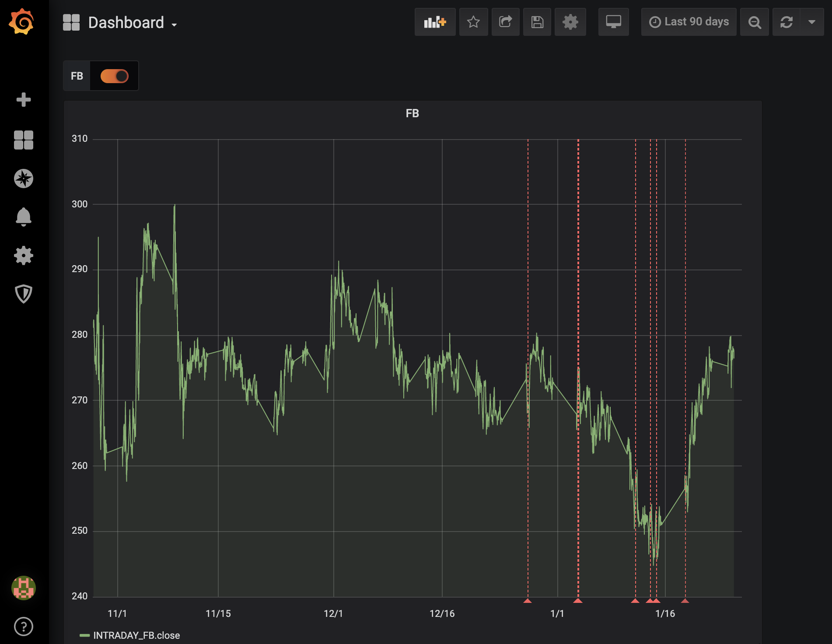Open the Create plus menu in sidebar
832x644 pixels.
[24, 100]
